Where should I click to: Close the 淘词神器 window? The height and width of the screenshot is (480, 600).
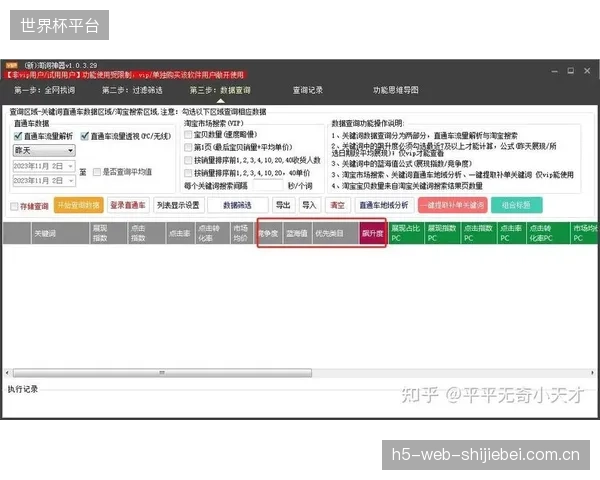click(x=587, y=71)
